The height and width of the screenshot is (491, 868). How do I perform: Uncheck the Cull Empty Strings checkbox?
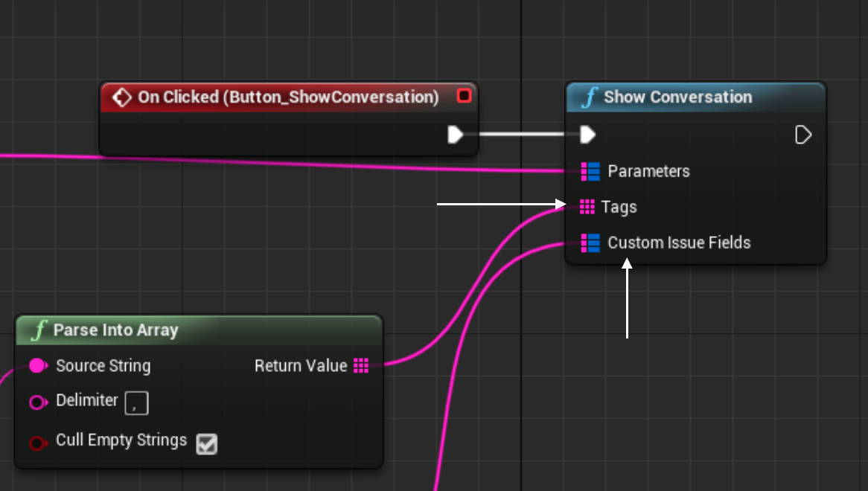coord(206,444)
